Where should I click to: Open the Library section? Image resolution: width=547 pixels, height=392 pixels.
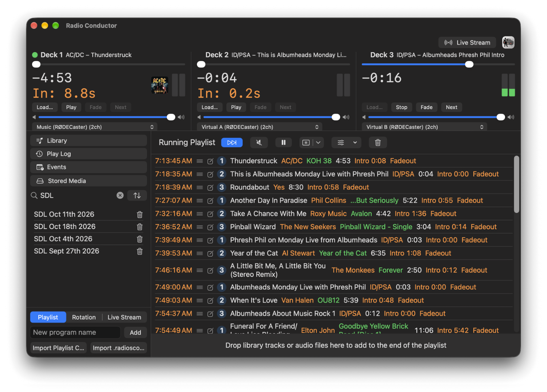pos(89,141)
